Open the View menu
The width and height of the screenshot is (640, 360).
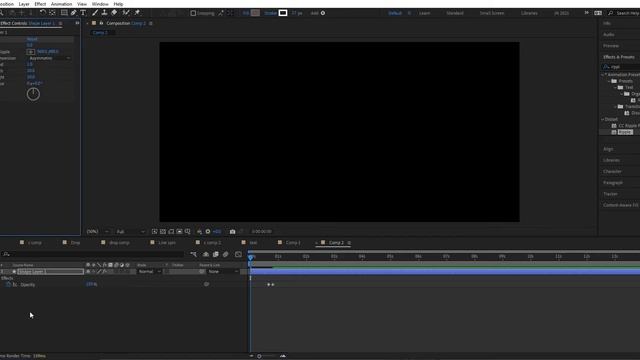point(82,4)
